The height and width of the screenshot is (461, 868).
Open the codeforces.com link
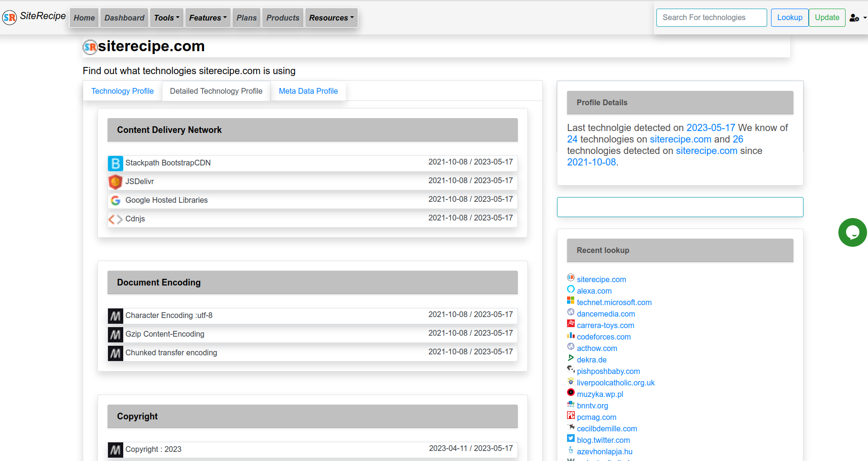[x=604, y=337]
